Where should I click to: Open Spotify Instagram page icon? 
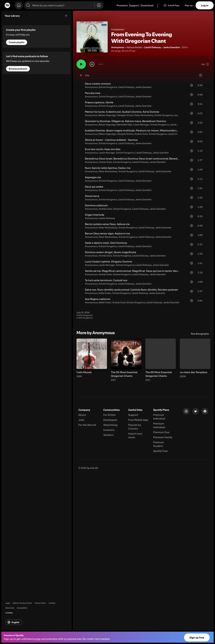click(186, 411)
